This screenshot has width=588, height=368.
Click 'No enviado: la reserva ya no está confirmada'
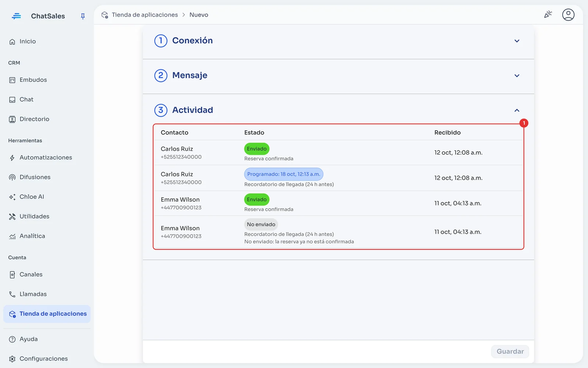click(299, 242)
